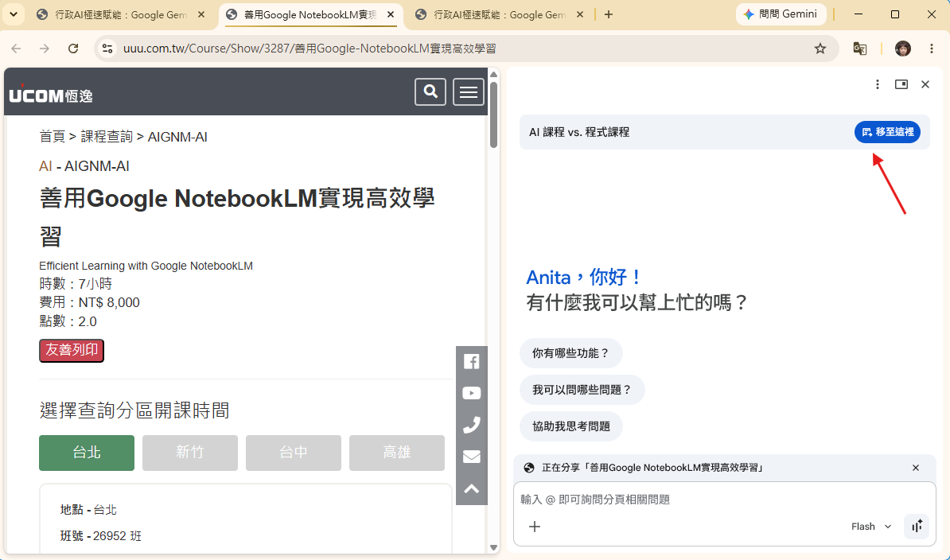This screenshot has width=950, height=560.
Task: Switch to the third 行政AI極速賦能 tab
Action: click(x=499, y=14)
